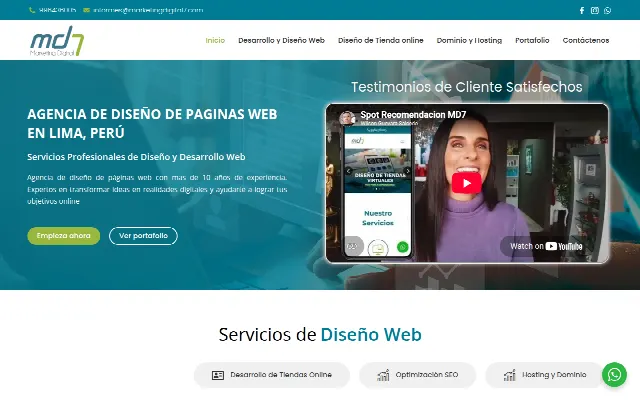Click the Servicios de Diseño Web heading
The image size is (640, 400).
[320, 335]
